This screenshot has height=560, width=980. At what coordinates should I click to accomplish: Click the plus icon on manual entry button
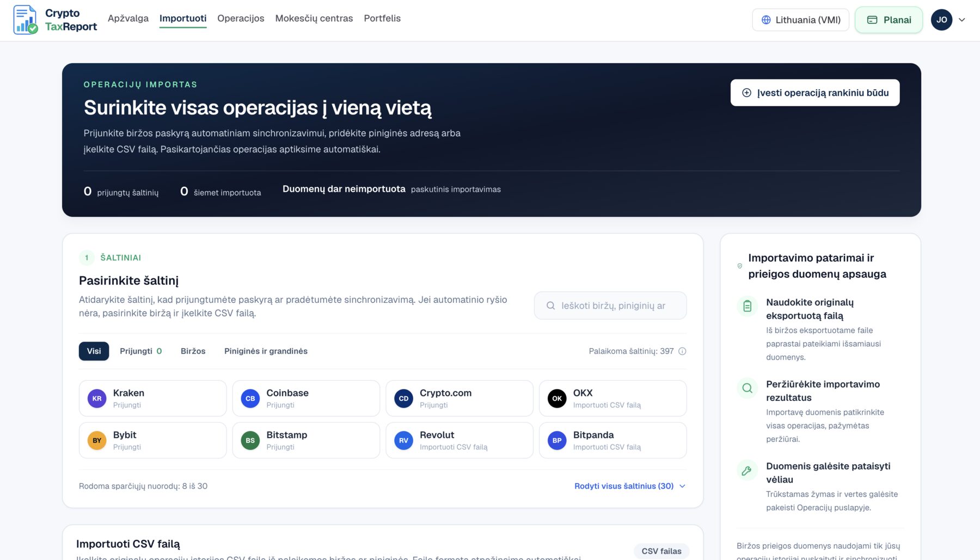747,93
